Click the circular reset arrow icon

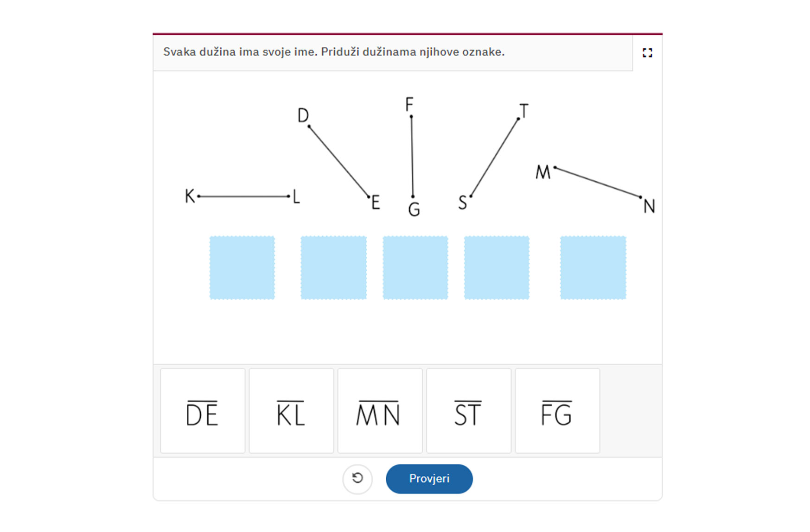[x=357, y=478]
